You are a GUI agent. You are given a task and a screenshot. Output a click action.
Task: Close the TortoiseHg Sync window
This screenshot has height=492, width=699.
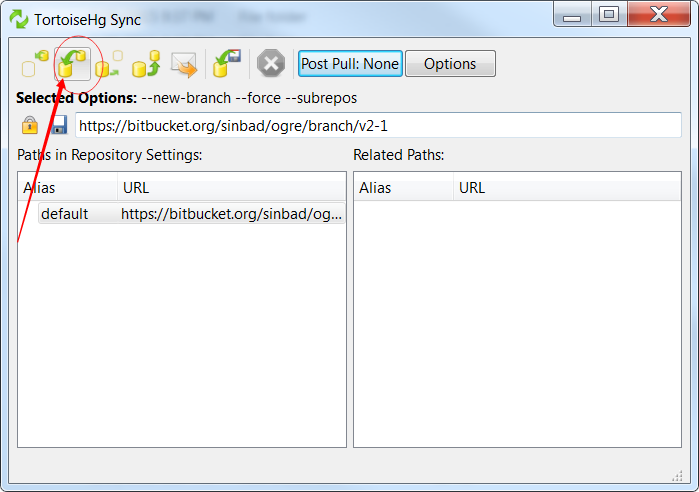click(x=659, y=14)
